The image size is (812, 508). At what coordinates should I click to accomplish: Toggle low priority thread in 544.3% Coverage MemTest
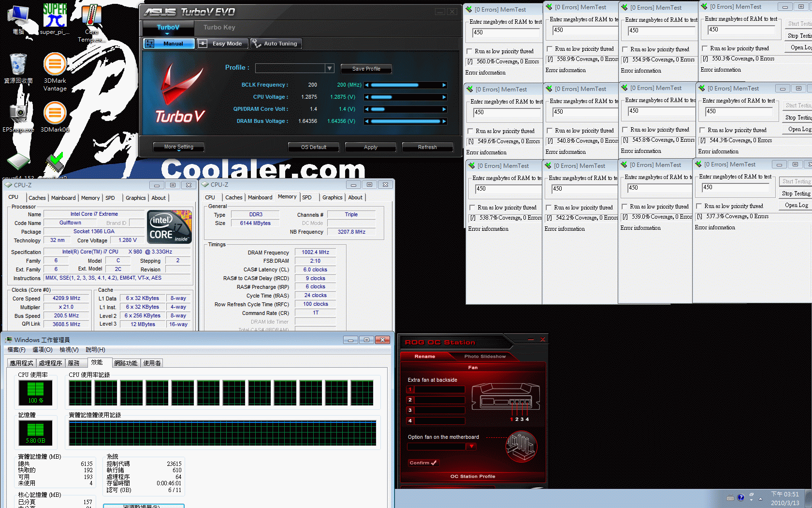point(702,130)
